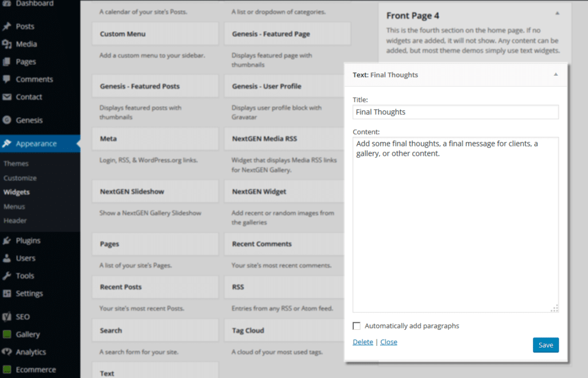Click the Comments speech bubble icon

pyautogui.click(x=7, y=79)
